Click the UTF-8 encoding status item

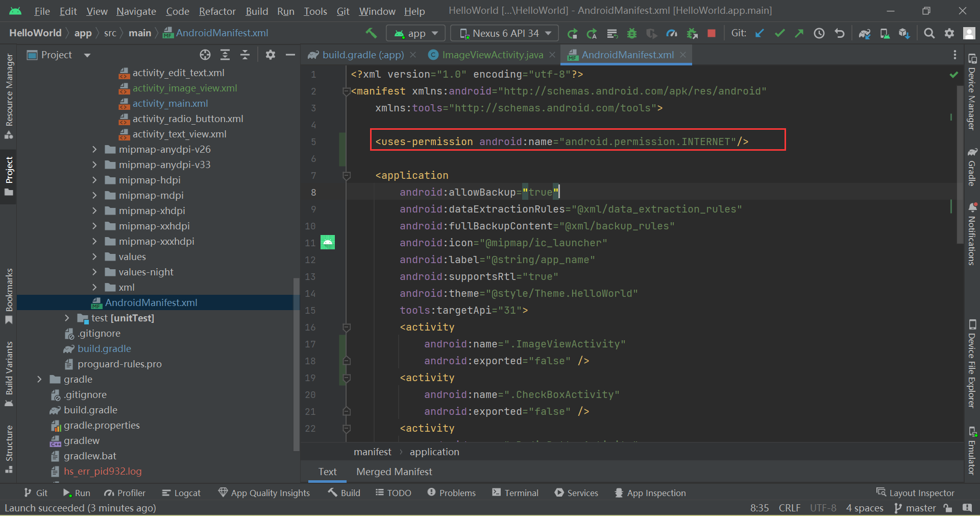(x=823, y=508)
